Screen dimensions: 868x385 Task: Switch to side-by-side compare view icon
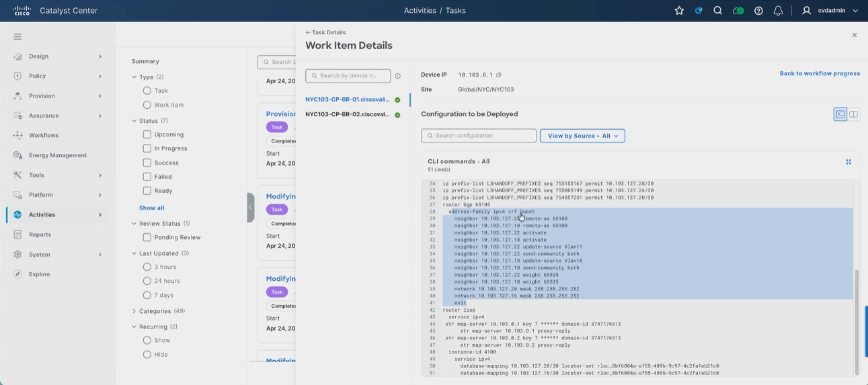click(853, 114)
